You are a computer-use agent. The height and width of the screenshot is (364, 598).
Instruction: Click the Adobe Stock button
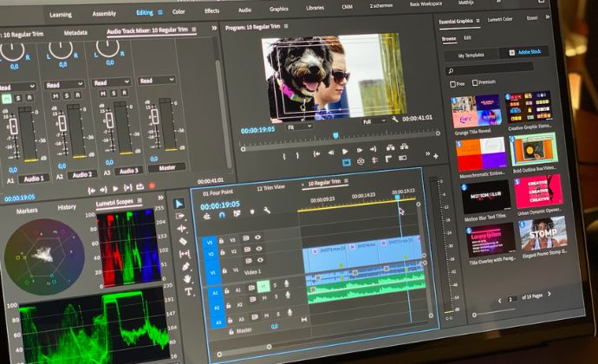[x=524, y=52]
